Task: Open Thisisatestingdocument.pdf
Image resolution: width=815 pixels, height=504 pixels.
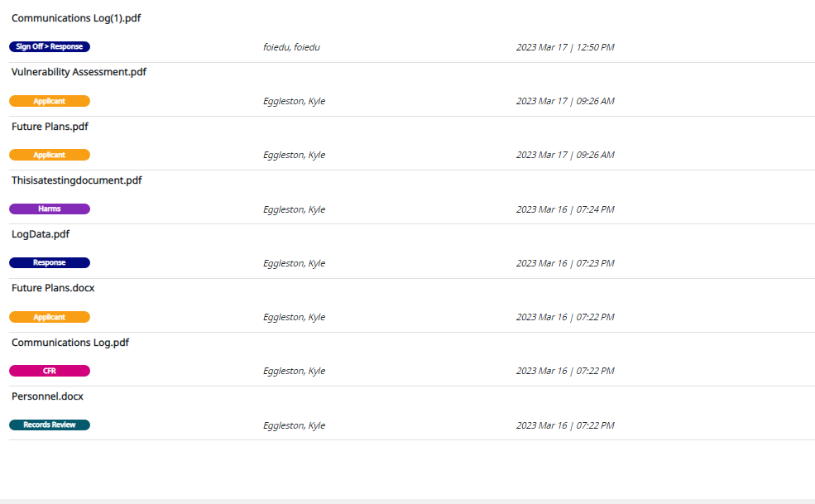Action: (x=75, y=180)
